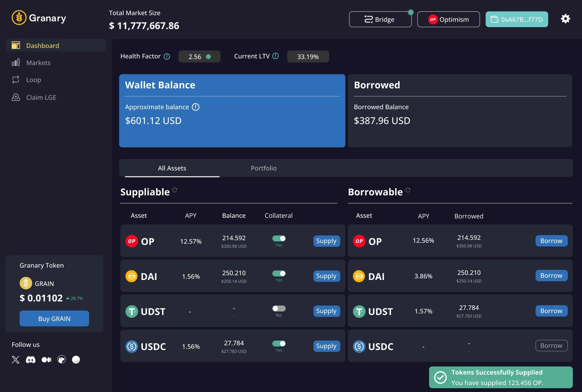Click the OP token icon in Borrowable
The width and height of the screenshot is (582, 392).
tap(359, 241)
